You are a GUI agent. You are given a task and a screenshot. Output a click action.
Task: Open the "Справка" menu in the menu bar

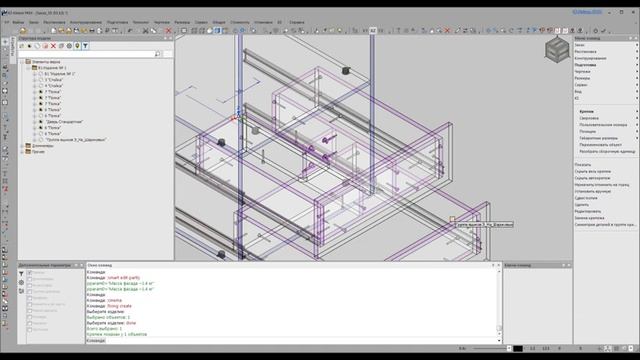pyautogui.click(x=297, y=22)
